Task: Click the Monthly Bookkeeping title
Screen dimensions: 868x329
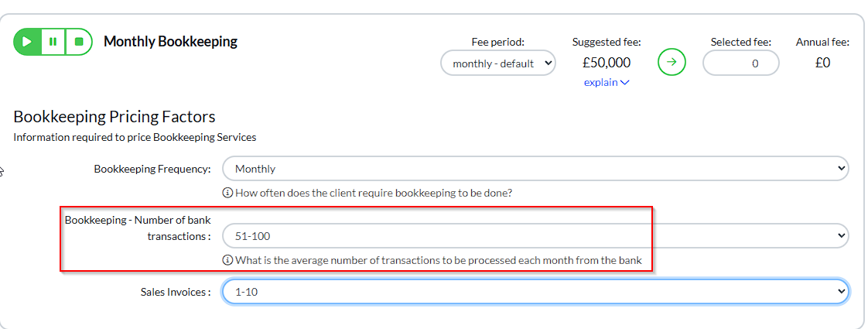Action: click(x=170, y=42)
